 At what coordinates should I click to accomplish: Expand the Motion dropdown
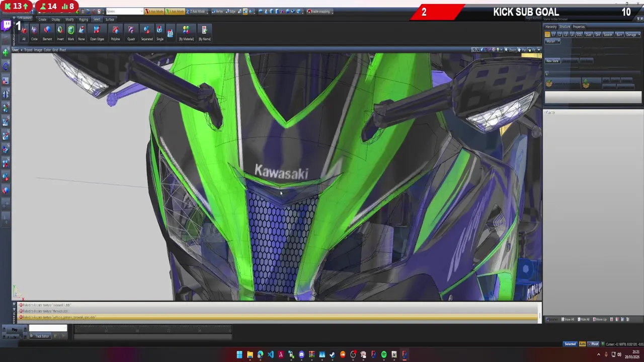(553, 41)
